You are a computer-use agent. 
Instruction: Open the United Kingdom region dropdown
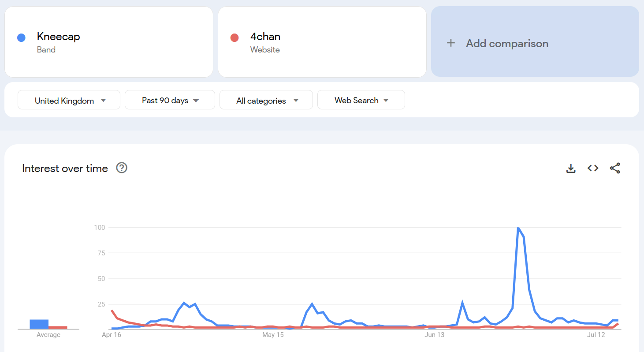point(69,100)
